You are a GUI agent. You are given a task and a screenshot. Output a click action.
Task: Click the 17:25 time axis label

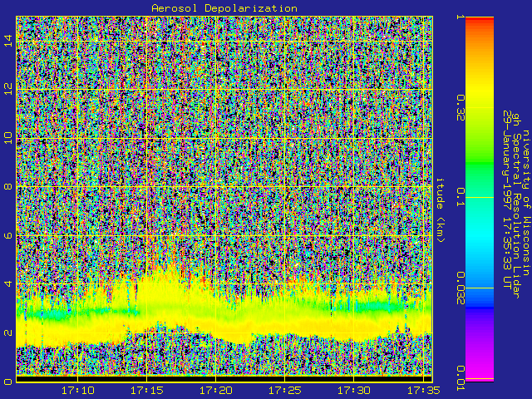(x=284, y=391)
